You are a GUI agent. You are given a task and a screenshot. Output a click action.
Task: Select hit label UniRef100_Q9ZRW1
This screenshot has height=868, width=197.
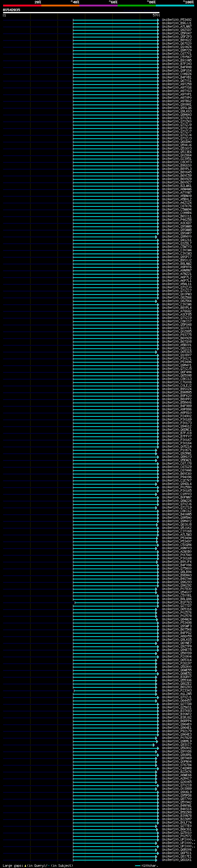[177, 453]
